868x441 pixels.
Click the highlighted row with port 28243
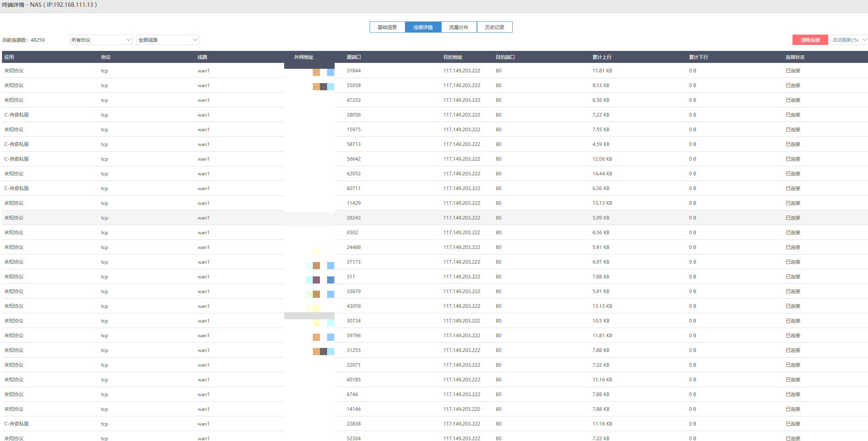point(353,218)
